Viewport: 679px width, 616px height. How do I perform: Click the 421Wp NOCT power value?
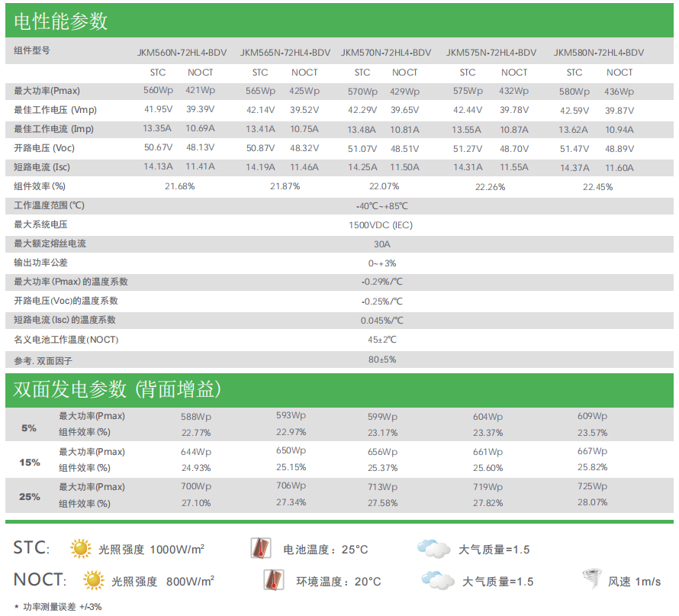coord(200,91)
